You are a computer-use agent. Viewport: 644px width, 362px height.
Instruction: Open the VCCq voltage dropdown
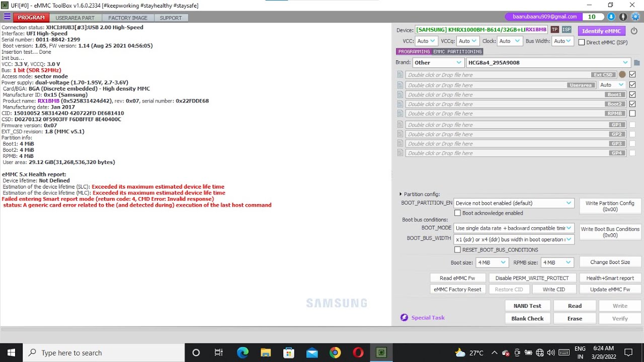(468, 41)
